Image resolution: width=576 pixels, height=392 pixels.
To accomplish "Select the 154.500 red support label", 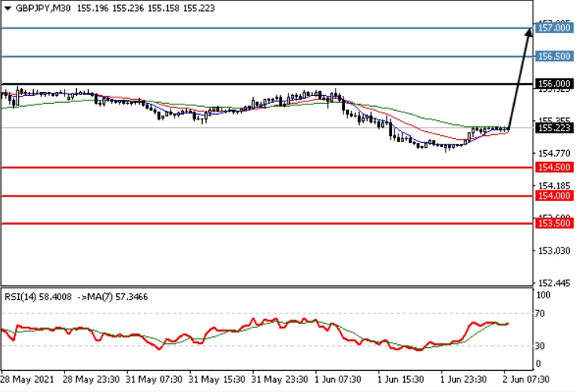I will coord(554,167).
